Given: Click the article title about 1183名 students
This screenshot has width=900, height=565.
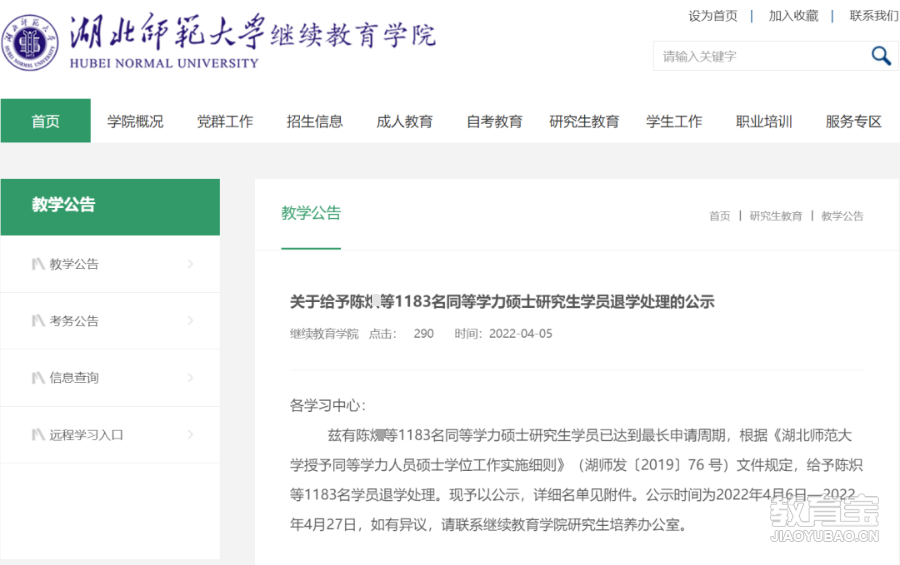Looking at the screenshot, I should 502,301.
